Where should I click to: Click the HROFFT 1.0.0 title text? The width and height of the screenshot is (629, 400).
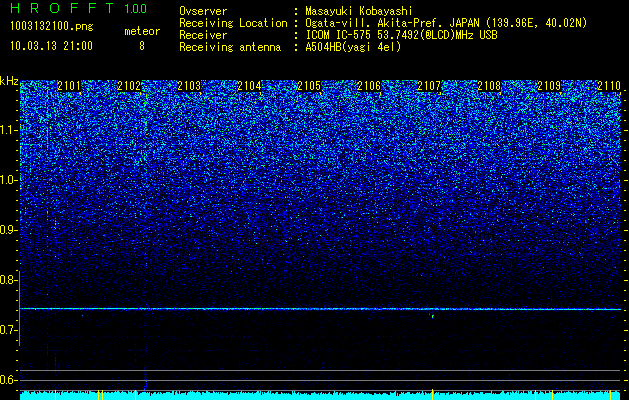[x=79, y=8]
